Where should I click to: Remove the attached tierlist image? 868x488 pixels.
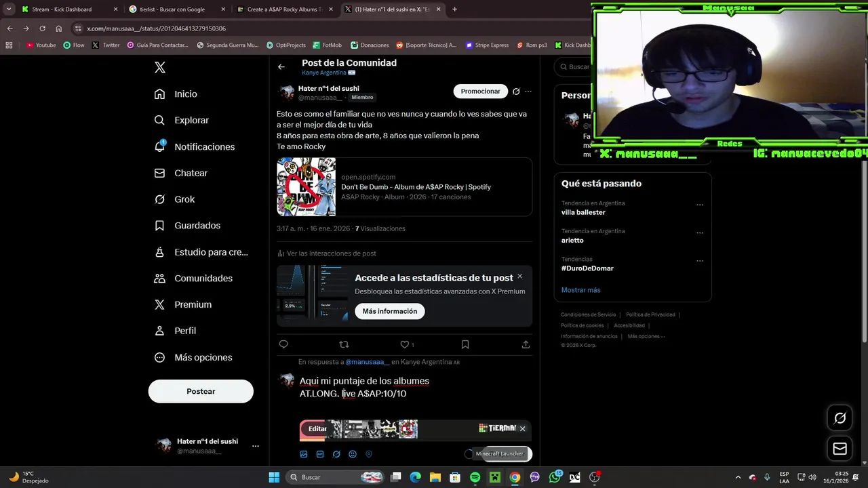522,428
